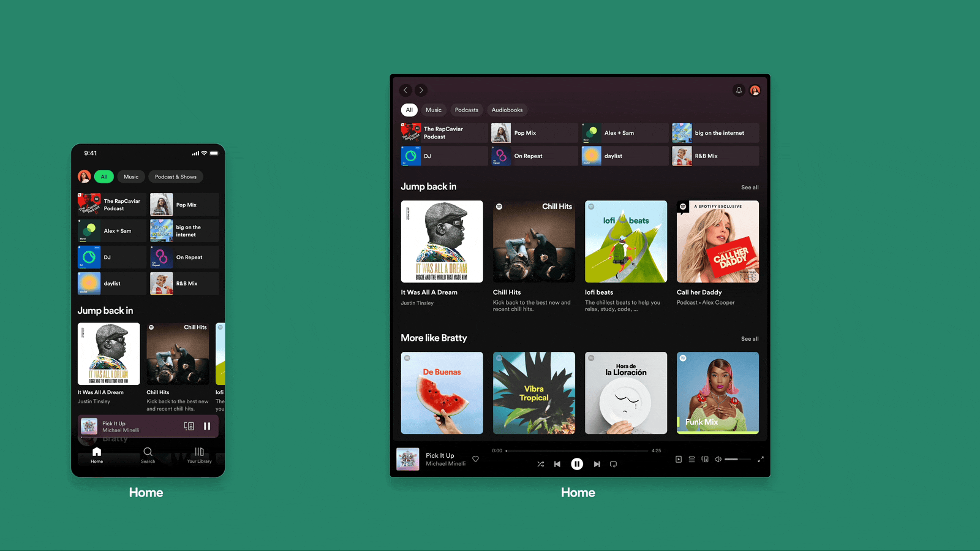Open device picker in mobile mini player

click(189, 426)
